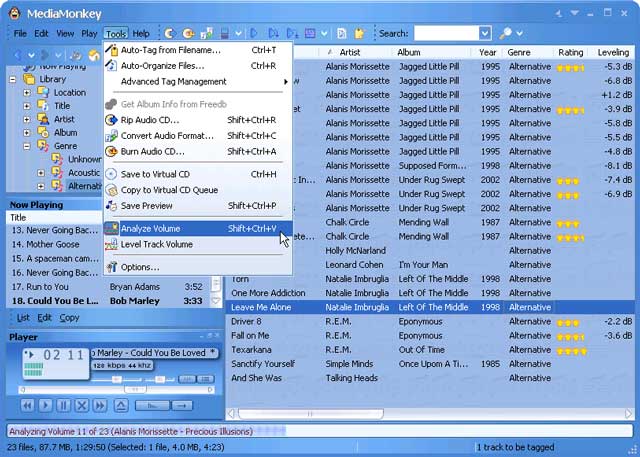The height and width of the screenshot is (457, 640).
Task: Click the Options wrench icon in the menu
Action: point(112,267)
